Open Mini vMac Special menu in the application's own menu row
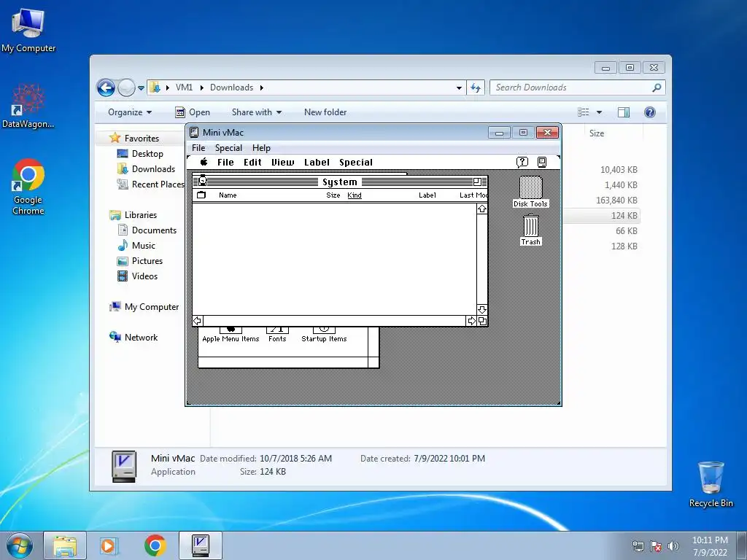This screenshot has height=560, width=747. (228, 147)
